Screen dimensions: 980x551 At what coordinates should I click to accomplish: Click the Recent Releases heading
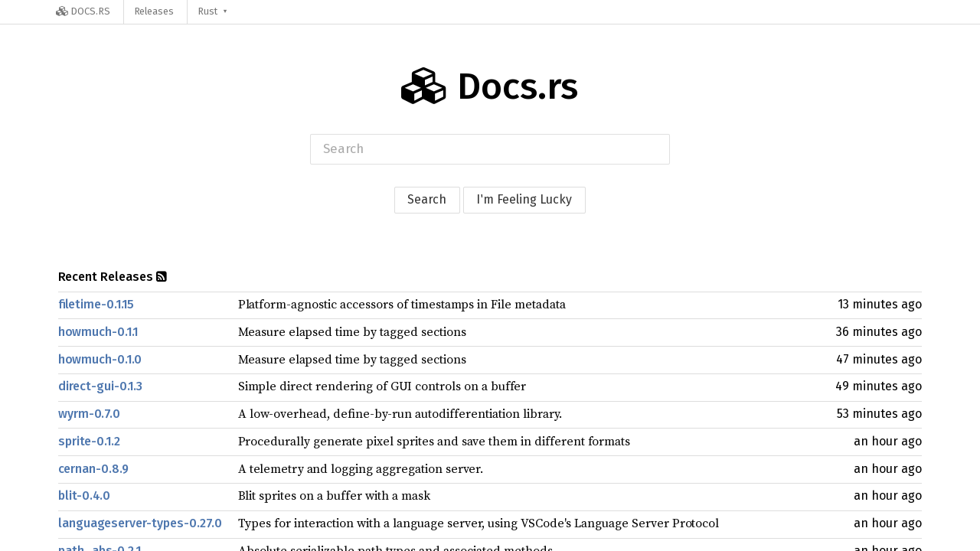coord(106,277)
